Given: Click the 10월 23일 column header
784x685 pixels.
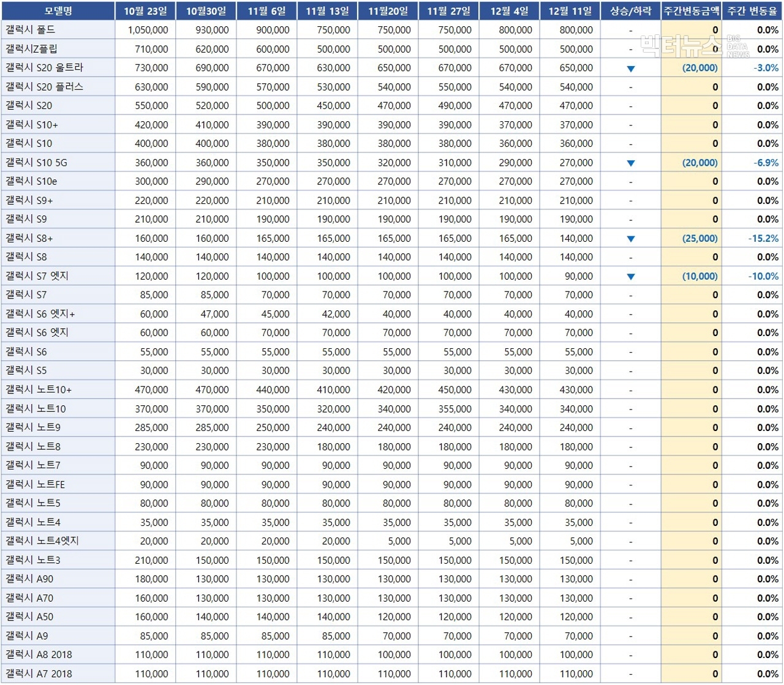Looking at the screenshot, I should click(x=145, y=11).
